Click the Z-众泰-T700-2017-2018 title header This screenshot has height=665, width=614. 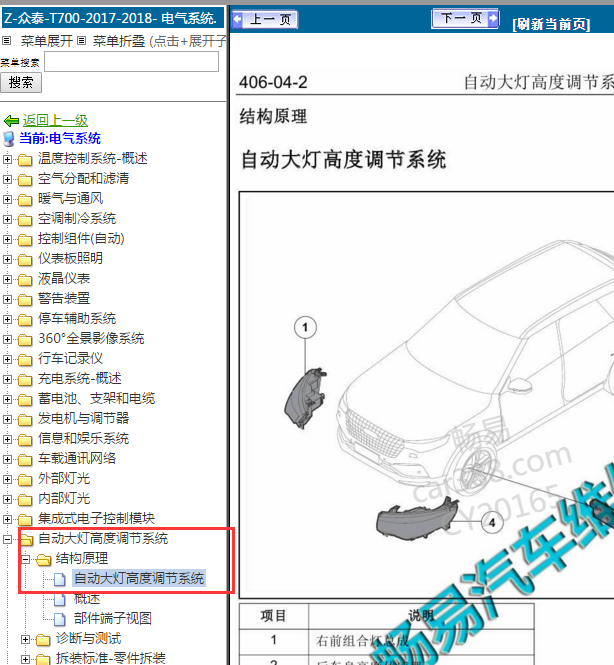click(112, 18)
